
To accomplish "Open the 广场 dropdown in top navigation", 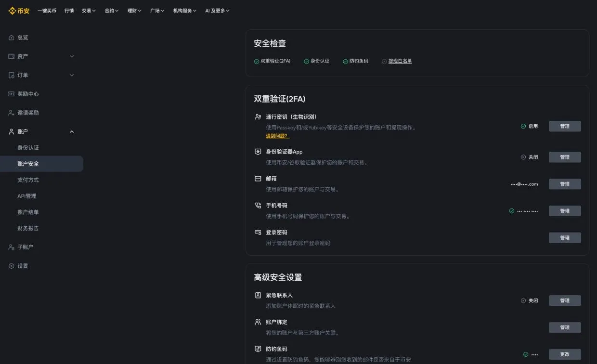I will [157, 11].
